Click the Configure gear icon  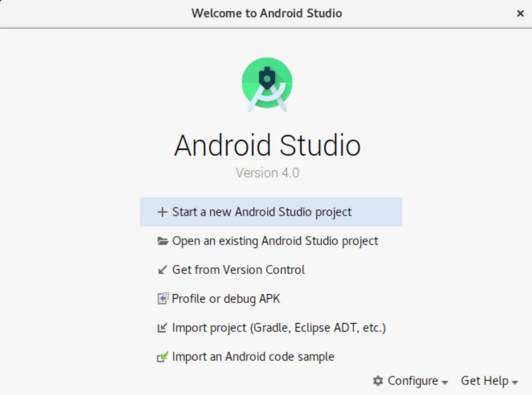tap(378, 381)
